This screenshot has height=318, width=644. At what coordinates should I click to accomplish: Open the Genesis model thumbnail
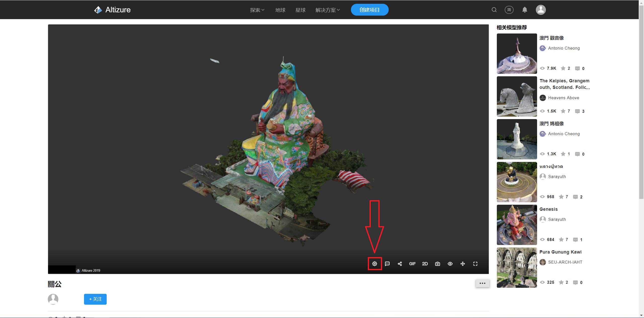517,225
